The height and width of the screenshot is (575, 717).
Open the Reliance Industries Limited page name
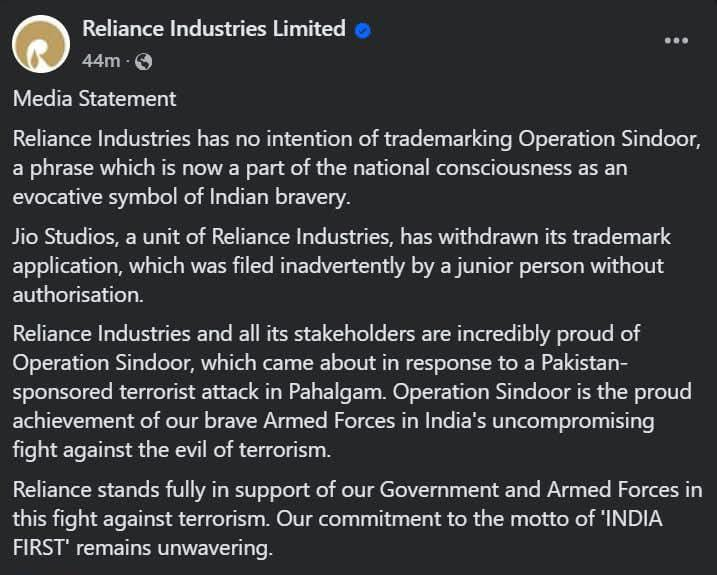click(213, 29)
